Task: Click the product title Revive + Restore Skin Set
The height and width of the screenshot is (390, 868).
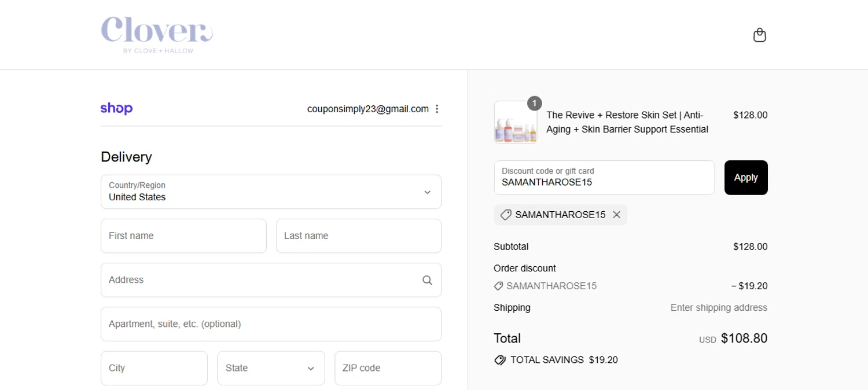Action: coord(627,122)
